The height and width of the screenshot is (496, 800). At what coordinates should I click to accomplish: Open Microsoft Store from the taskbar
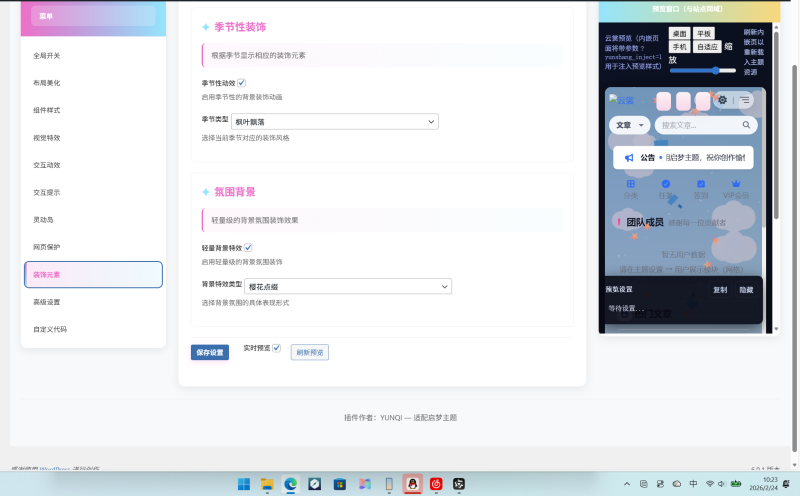pos(339,484)
